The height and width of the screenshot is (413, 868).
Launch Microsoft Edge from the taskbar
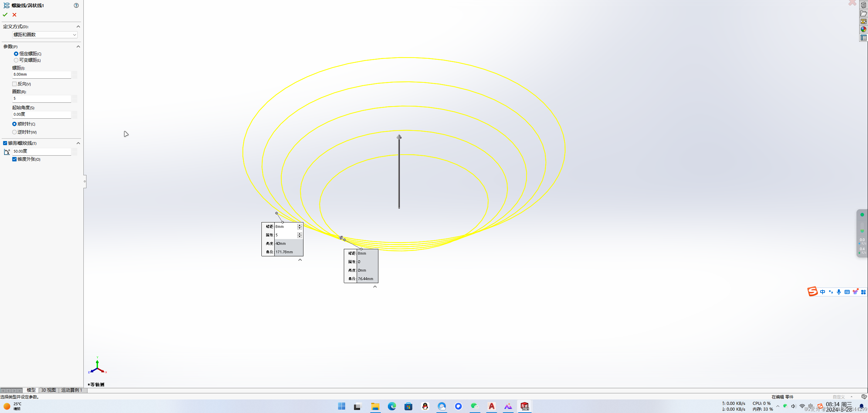(x=392, y=406)
